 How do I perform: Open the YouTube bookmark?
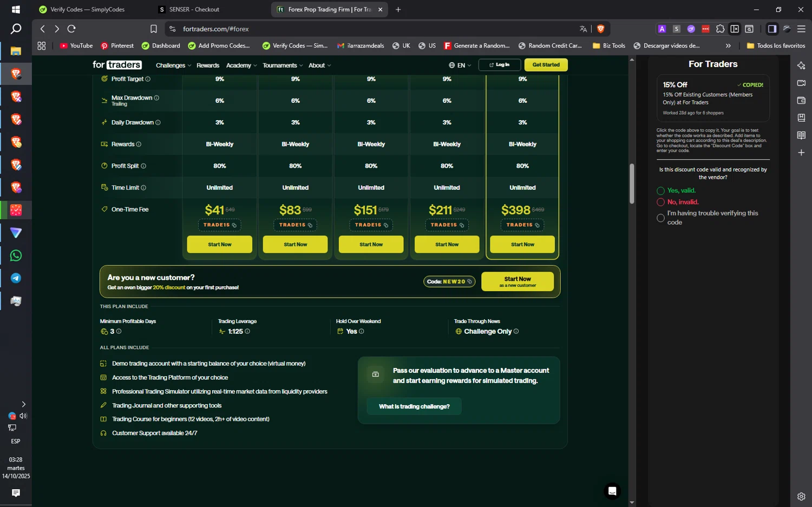[76, 46]
